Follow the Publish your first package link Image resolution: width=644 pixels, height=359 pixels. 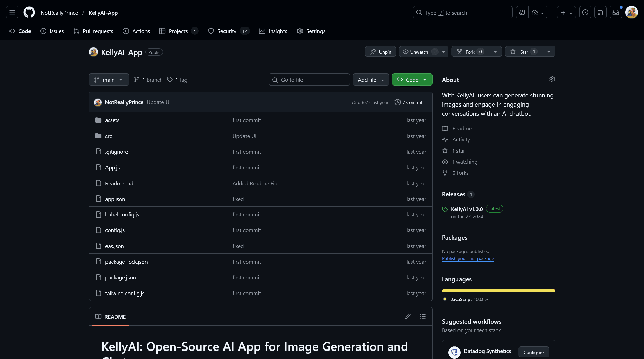click(x=468, y=258)
